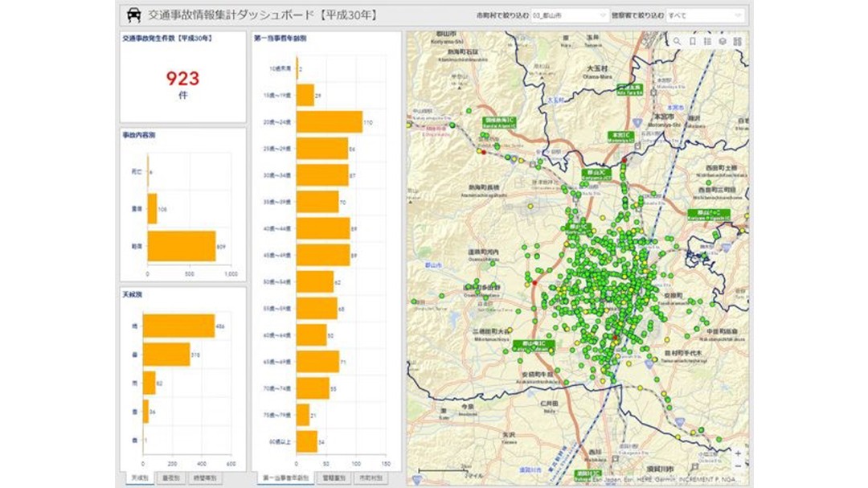The width and height of the screenshot is (868, 488).
Task: Select the 軽傷 bar with value 809
Action: tap(182, 246)
